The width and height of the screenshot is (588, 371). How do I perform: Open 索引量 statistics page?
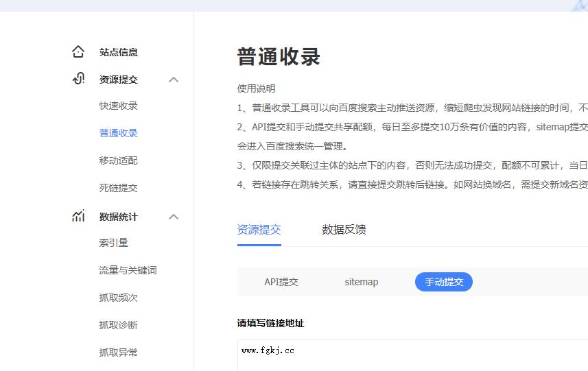coord(113,243)
